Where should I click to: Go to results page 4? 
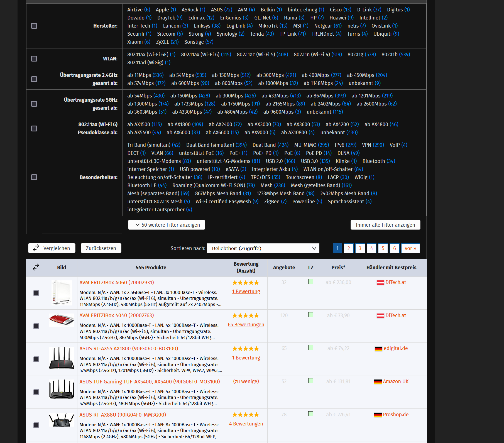[x=371, y=248]
